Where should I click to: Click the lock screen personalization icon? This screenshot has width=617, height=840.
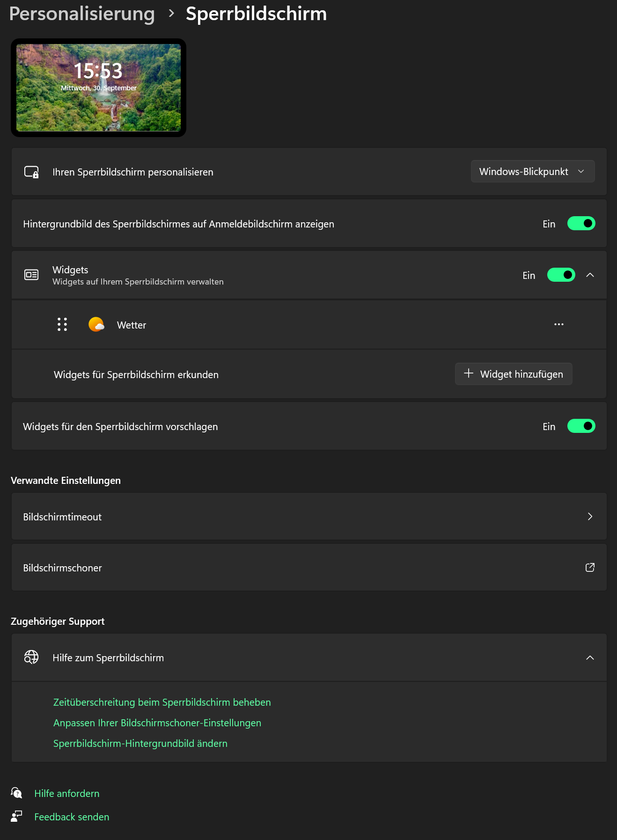point(31,172)
